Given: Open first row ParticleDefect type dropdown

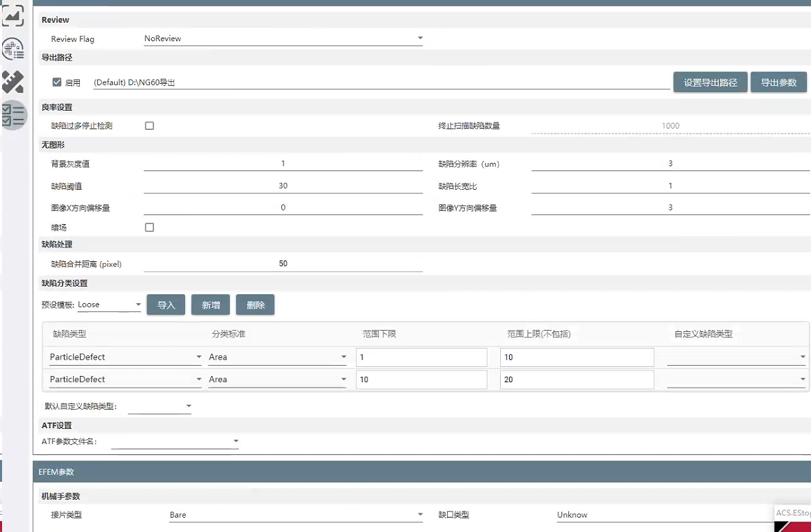Looking at the screenshot, I should pos(125,357).
